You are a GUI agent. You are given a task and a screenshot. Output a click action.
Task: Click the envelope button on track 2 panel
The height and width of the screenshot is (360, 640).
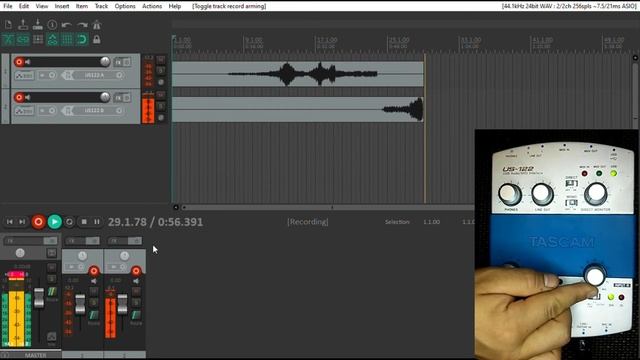pyautogui.click(x=24, y=111)
